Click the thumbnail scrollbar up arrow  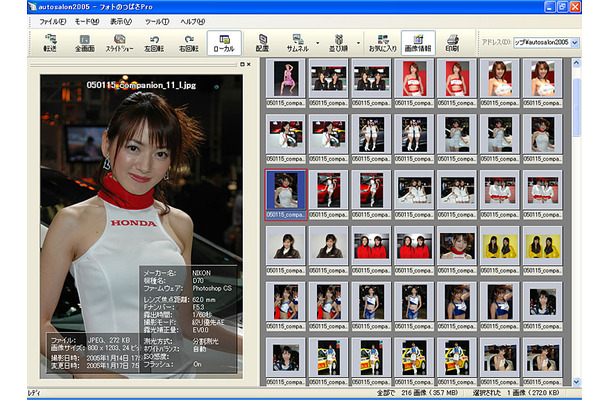coord(576,63)
